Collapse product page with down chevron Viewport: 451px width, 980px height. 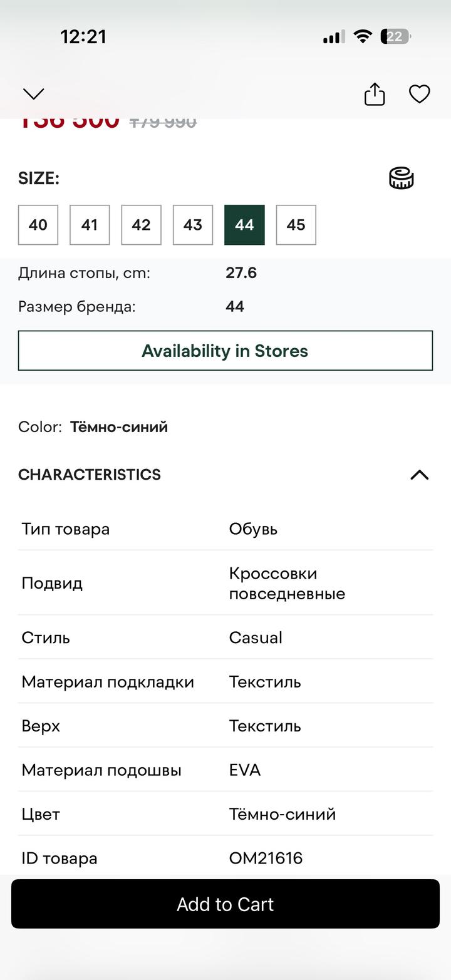tap(34, 94)
